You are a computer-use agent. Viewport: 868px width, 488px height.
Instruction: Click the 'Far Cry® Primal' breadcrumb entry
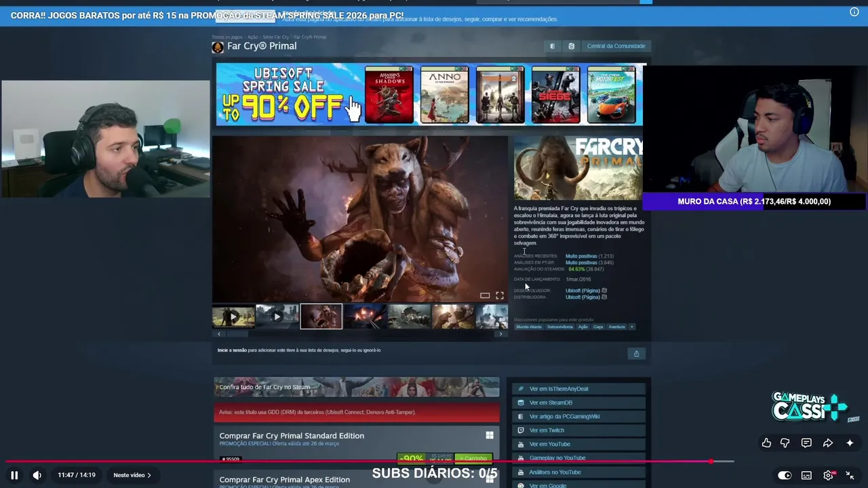[x=310, y=37]
